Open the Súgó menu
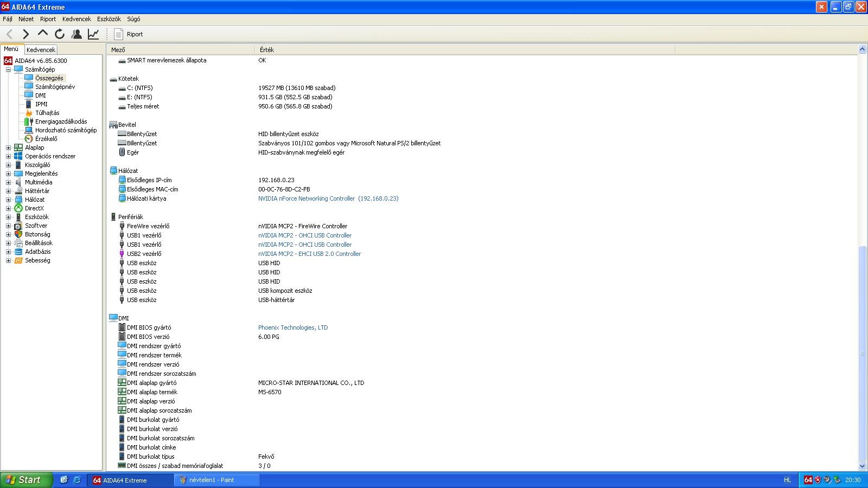868x488 pixels. [133, 19]
